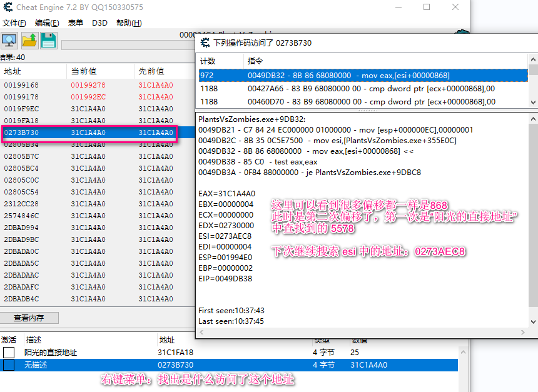Toggle the 无描述 entry active checkbox

coord(9,365)
